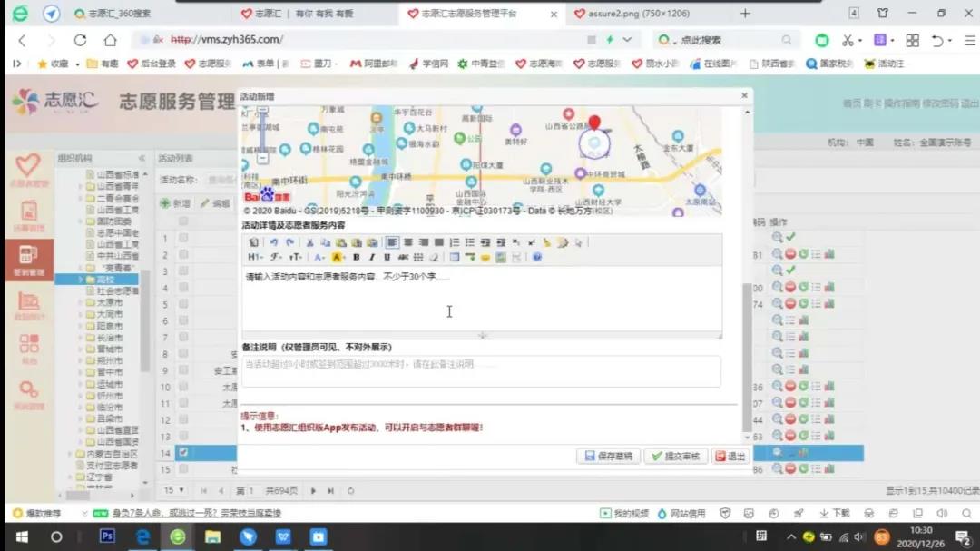
Task: Expand the 高校 tree node
Action: pos(81,280)
